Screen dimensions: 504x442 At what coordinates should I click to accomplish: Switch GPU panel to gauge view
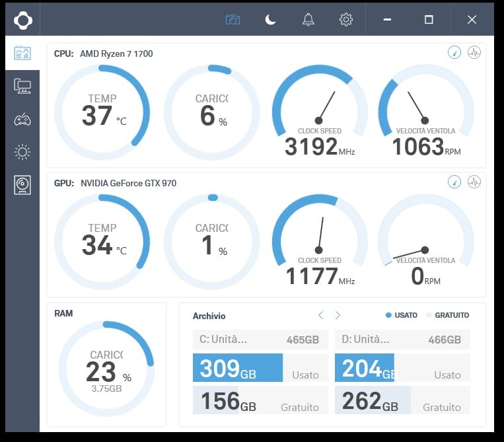click(454, 182)
